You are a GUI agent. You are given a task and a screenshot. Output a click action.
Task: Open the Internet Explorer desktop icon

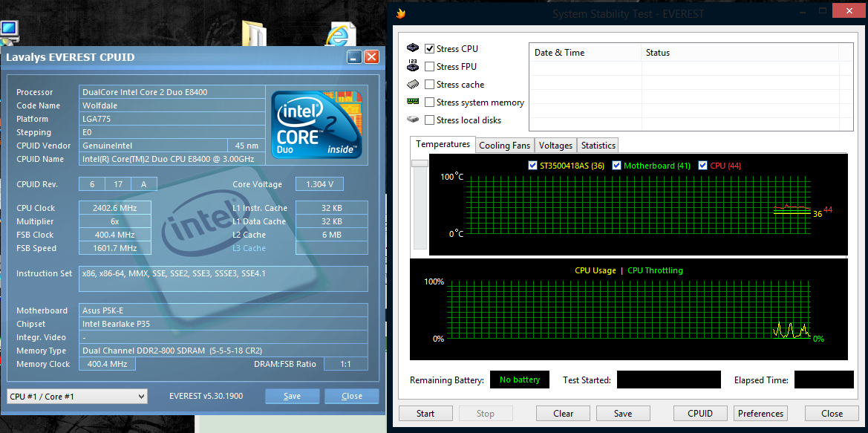point(340,33)
